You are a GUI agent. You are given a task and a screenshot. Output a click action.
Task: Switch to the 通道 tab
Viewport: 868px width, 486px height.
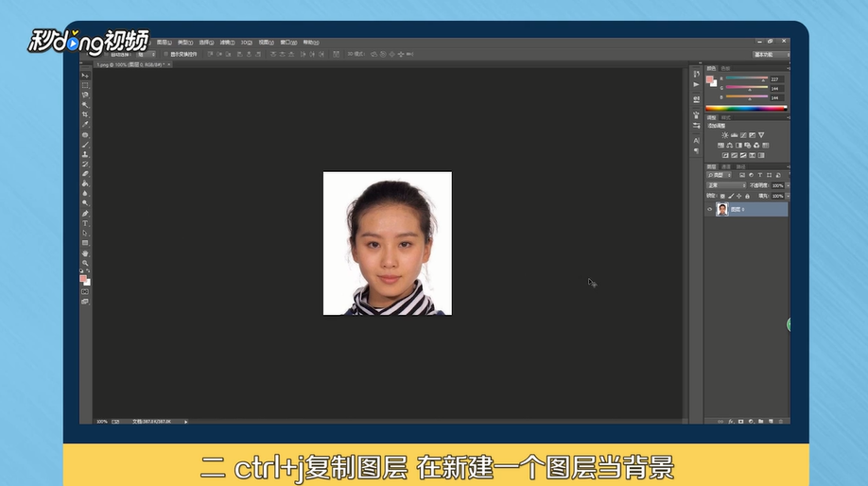726,166
